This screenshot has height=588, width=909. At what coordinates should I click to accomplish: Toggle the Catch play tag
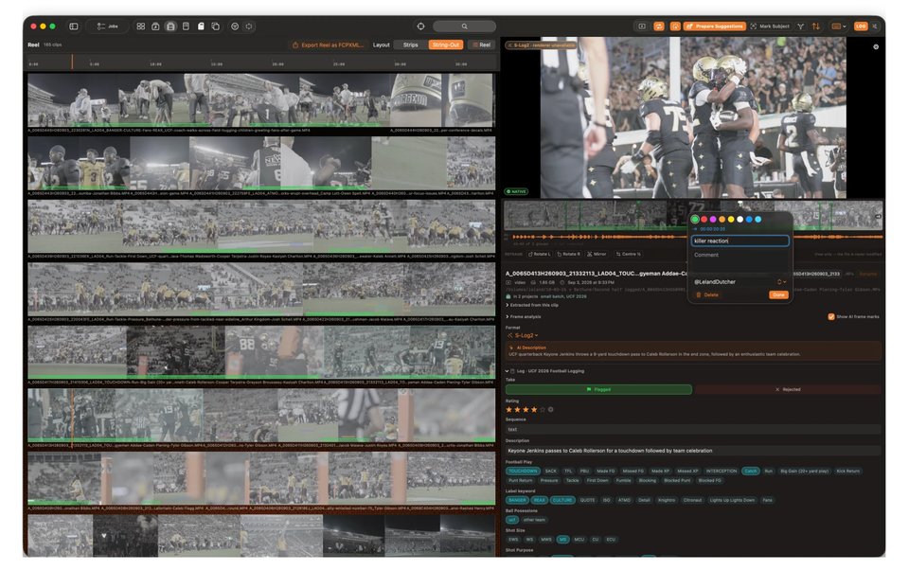click(750, 471)
